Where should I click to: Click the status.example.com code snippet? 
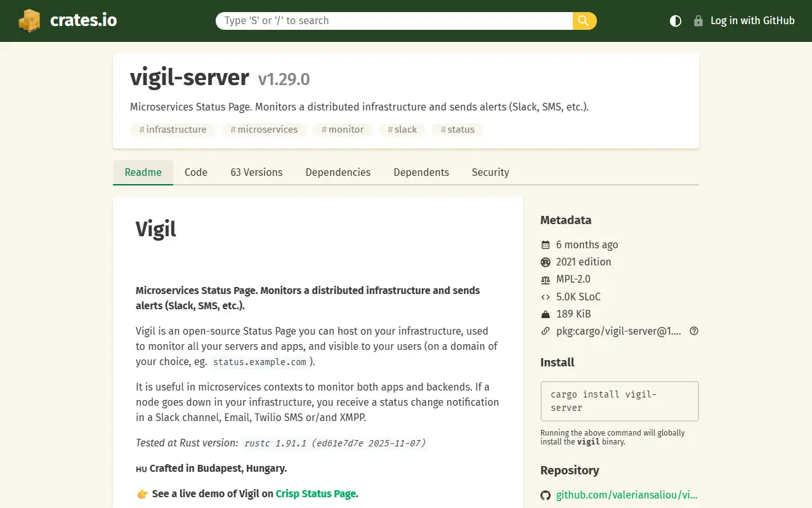coord(260,362)
